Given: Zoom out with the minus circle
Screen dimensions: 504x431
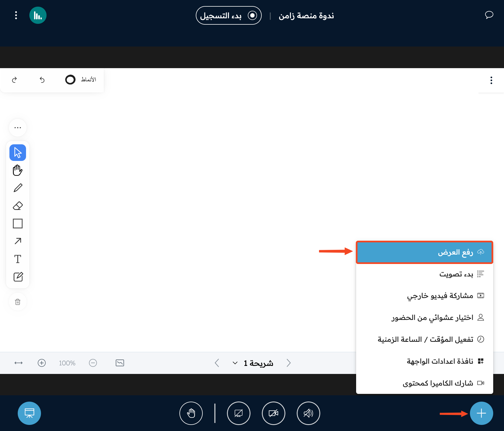Looking at the screenshot, I should [x=93, y=363].
